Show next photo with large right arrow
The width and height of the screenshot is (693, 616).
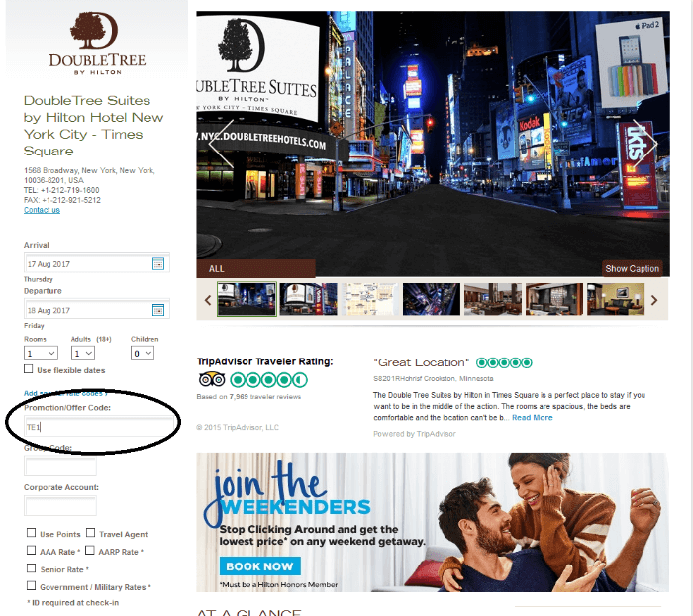point(645,144)
